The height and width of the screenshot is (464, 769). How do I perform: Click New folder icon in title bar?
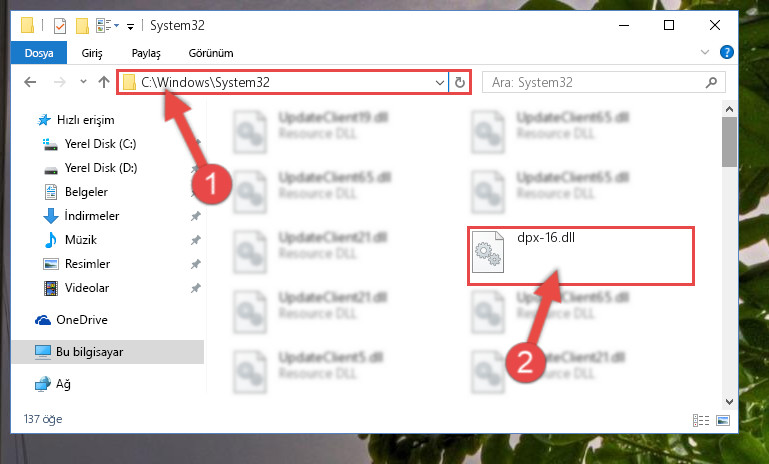coord(82,26)
